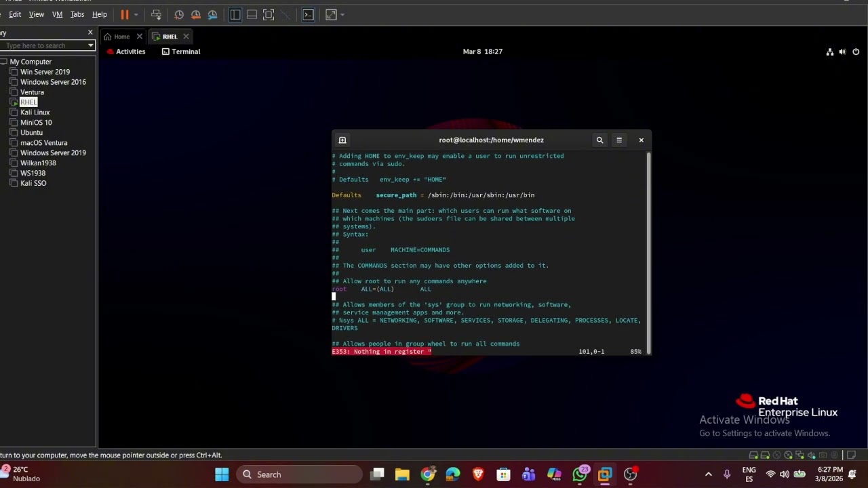The image size is (868, 488).
Task: Click the revert to snapshot toolbar icon
Action: (196, 14)
